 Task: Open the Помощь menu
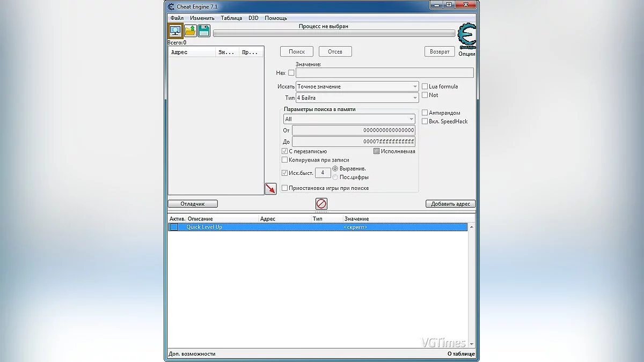click(x=276, y=18)
